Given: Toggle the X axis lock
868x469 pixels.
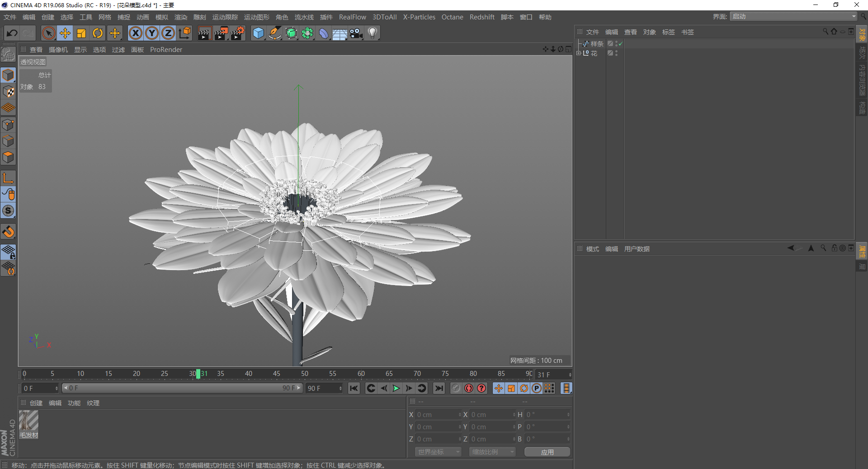Looking at the screenshot, I should click(x=135, y=33).
